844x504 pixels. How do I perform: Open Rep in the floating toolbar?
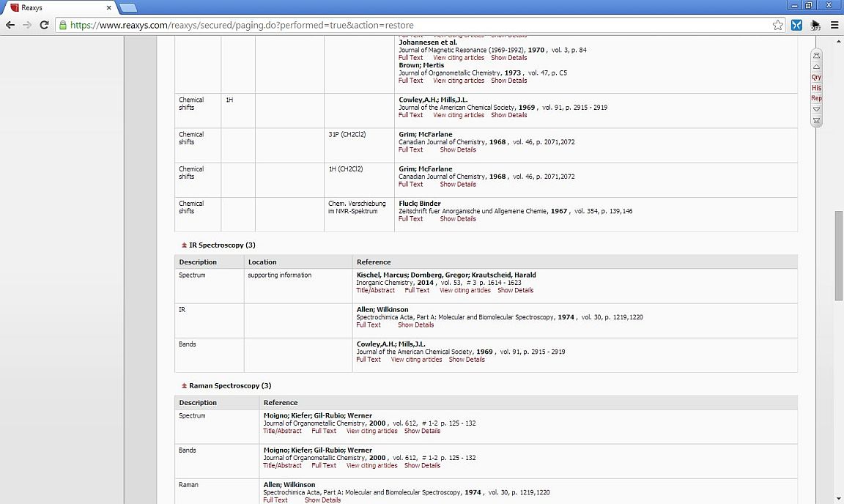click(x=817, y=98)
